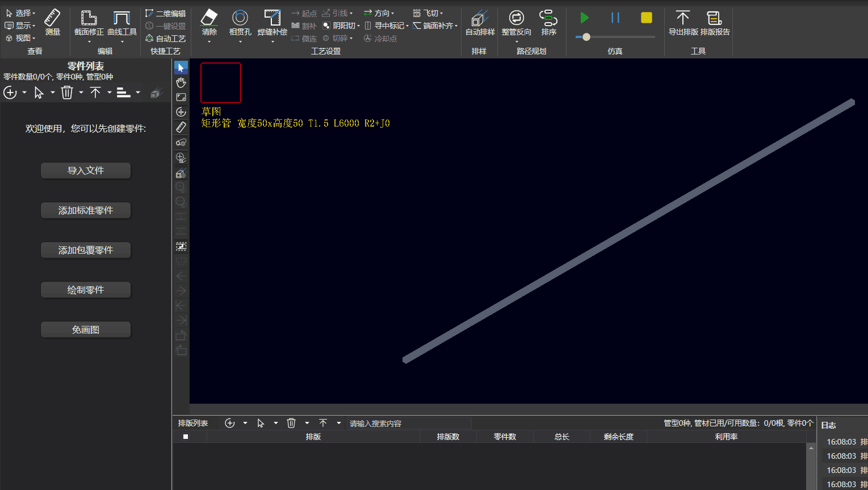The height and width of the screenshot is (490, 868).
Task: Click the sort bars icon in 零件列表
Action: pos(124,93)
